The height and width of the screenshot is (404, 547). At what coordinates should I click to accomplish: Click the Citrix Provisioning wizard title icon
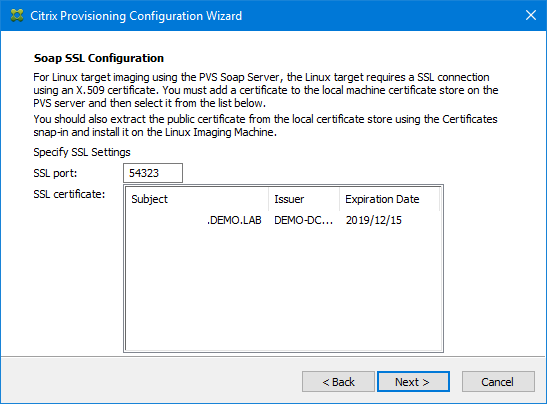17,16
